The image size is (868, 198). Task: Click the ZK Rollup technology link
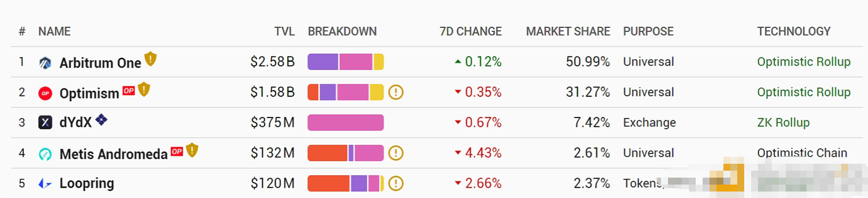(x=783, y=123)
